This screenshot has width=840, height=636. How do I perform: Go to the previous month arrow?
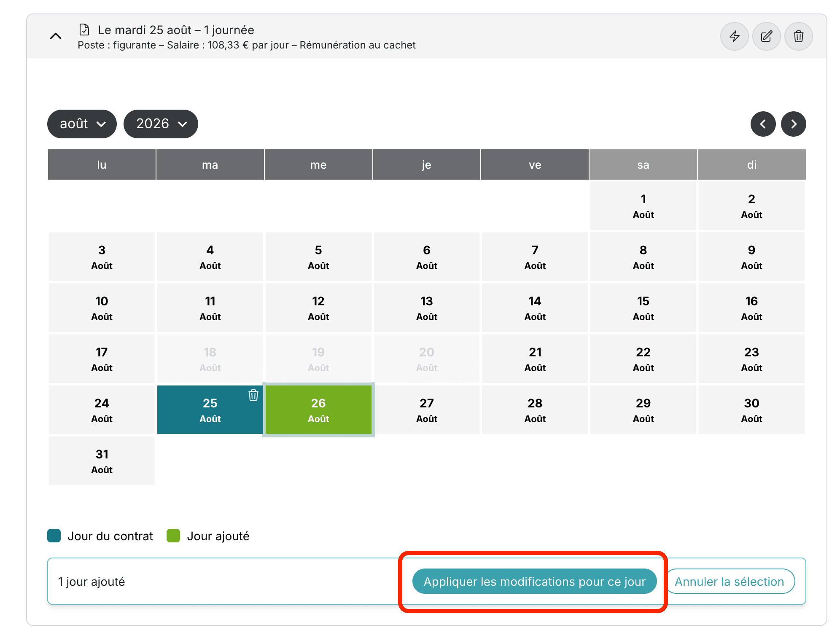click(x=763, y=124)
